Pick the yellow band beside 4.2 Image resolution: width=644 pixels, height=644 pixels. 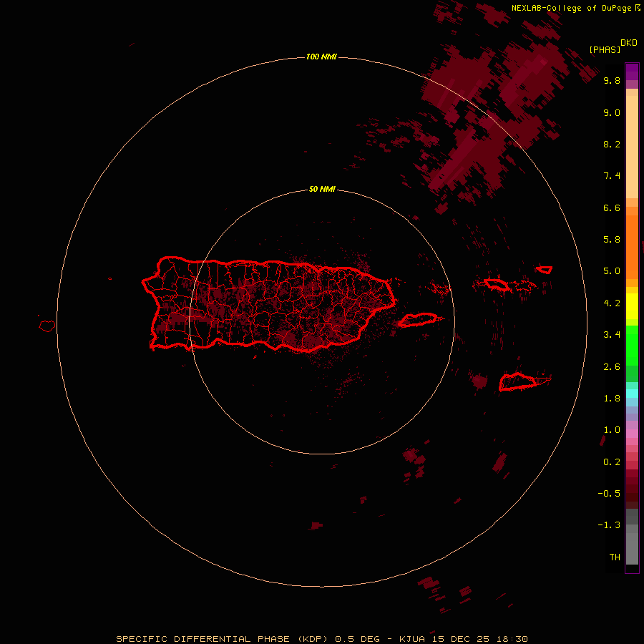pyautogui.click(x=632, y=306)
